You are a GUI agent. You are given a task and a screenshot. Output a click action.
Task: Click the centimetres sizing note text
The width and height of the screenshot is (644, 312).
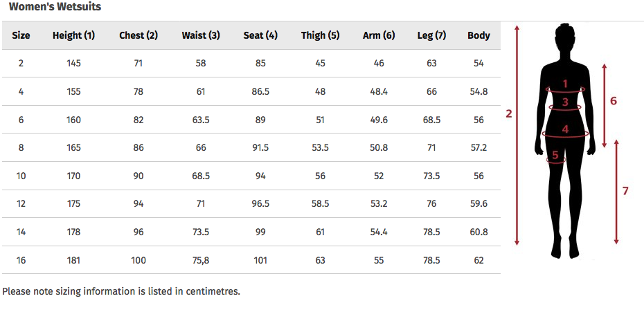[x=121, y=291]
